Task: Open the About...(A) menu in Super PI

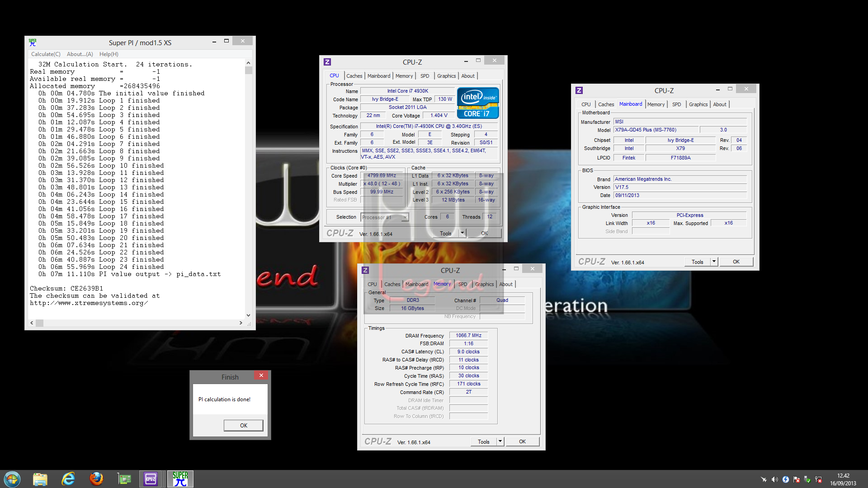Action: 80,54
